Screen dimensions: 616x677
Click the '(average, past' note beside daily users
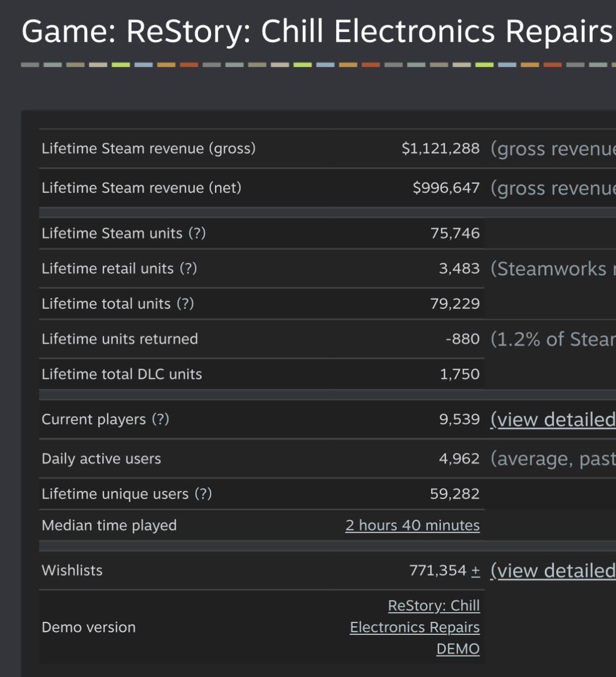point(553,459)
